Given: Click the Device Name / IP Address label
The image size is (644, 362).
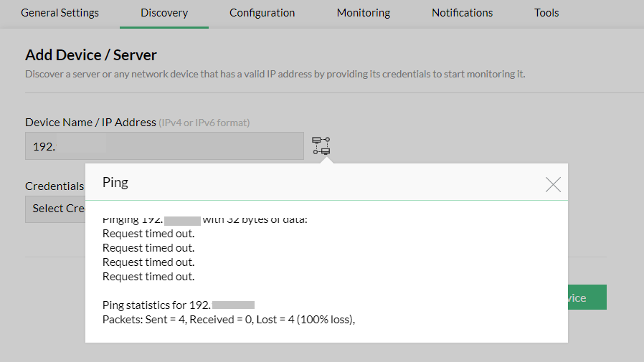Looking at the screenshot, I should point(90,123).
